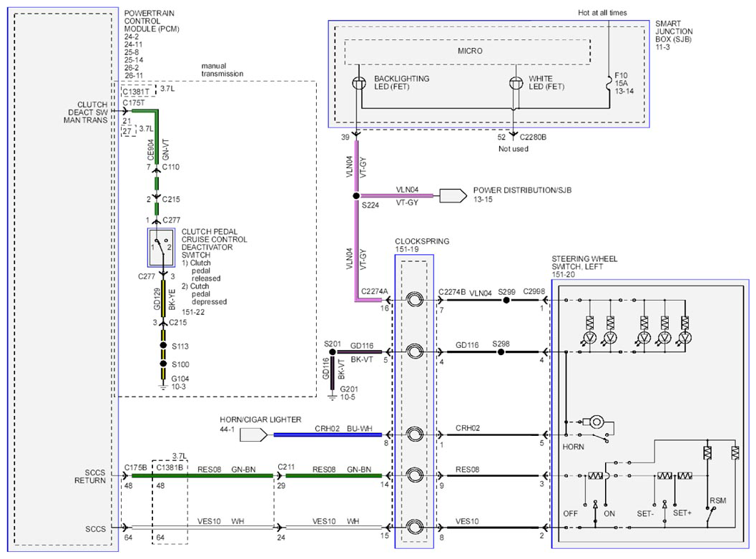Image resolution: width=756 pixels, height=559 pixels.
Task: Select the "C2998" connector label
Action: [x=534, y=291]
